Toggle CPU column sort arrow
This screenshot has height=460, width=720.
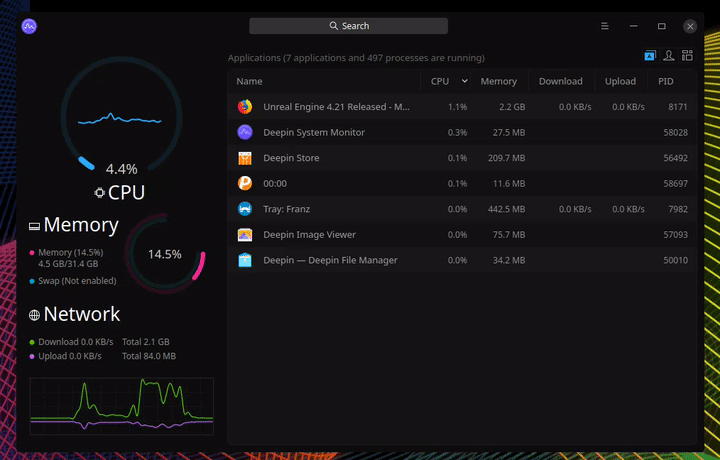[465, 81]
